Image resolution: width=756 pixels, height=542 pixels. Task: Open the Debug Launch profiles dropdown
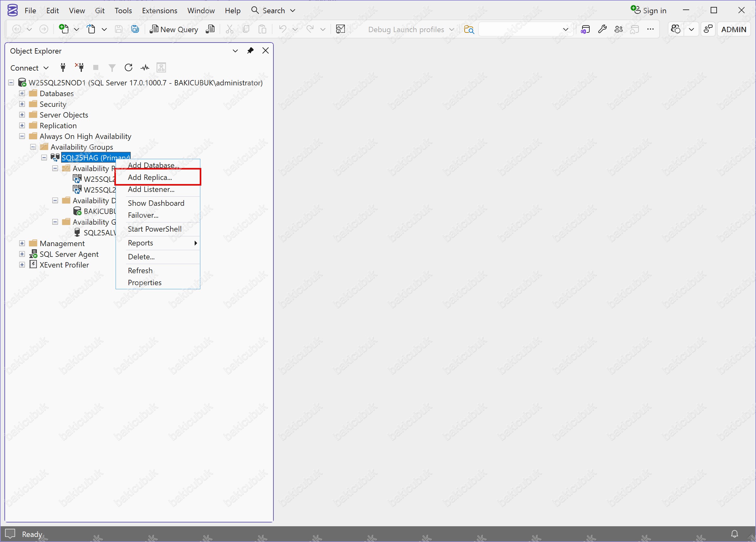point(411,29)
